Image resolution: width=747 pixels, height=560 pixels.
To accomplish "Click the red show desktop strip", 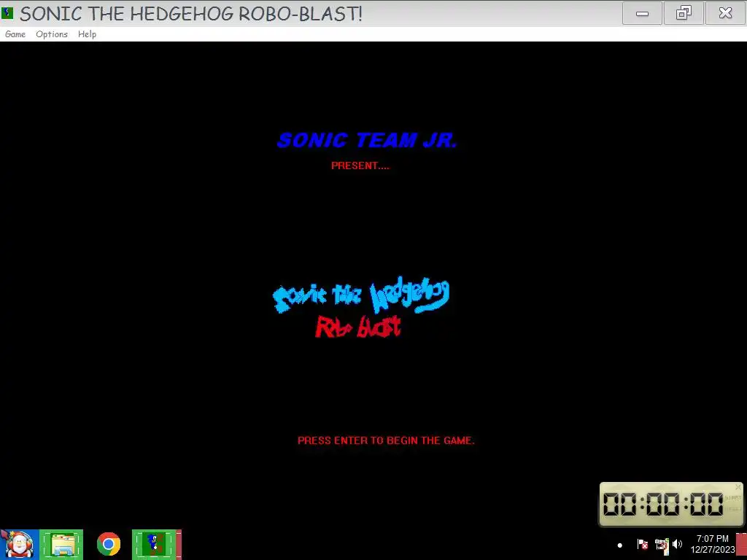I will click(741, 545).
